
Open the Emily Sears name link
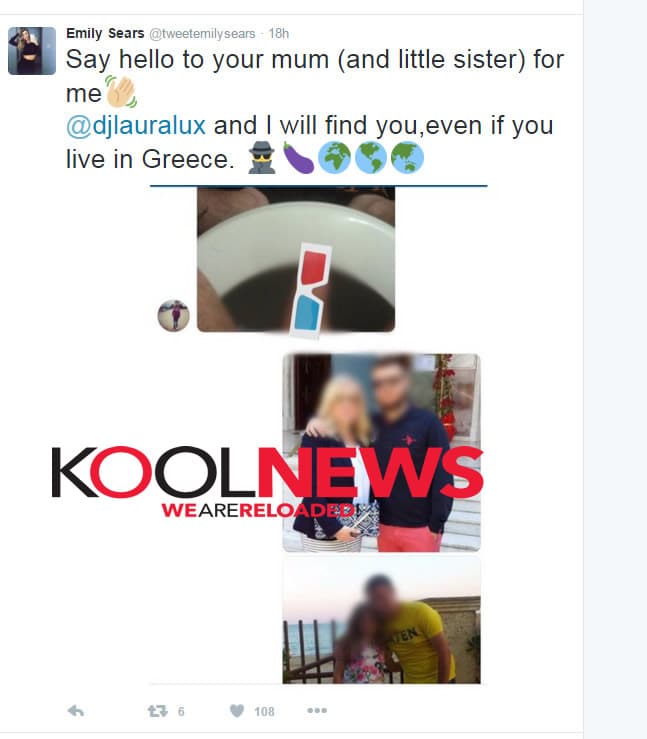pos(105,33)
